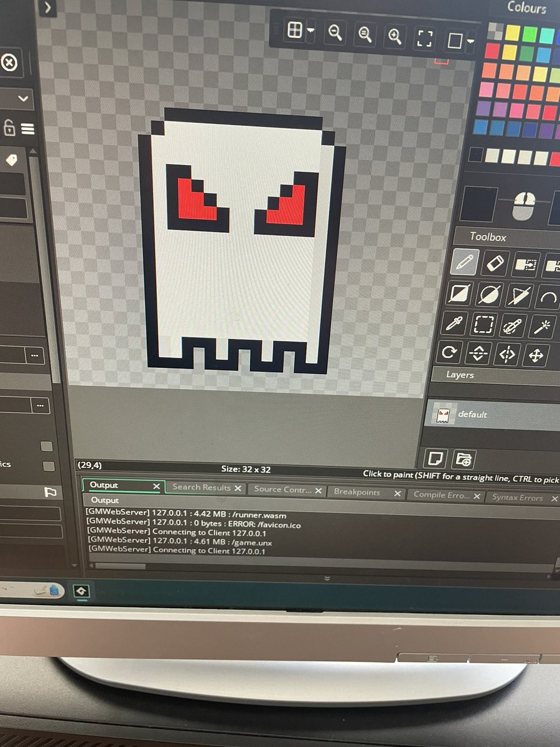Open the hamburger menu next to the lock
The image size is (560, 747).
click(x=27, y=128)
